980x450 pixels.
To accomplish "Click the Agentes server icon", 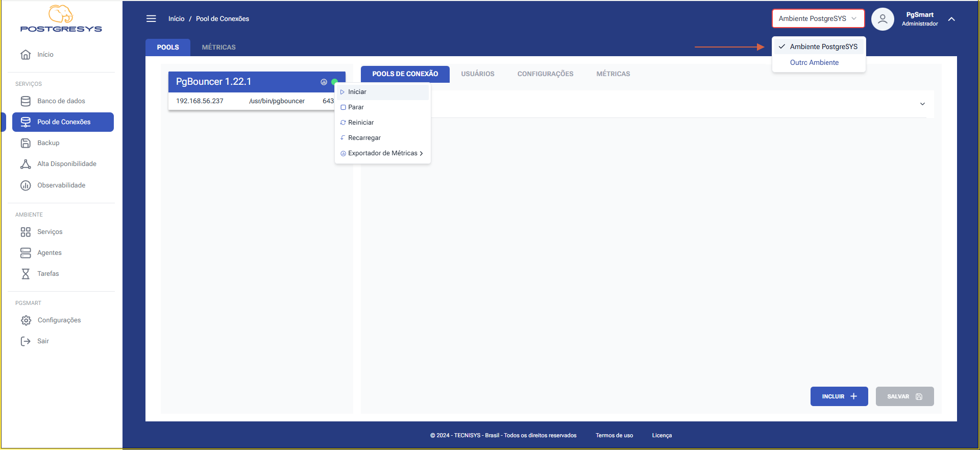I will [x=26, y=253].
